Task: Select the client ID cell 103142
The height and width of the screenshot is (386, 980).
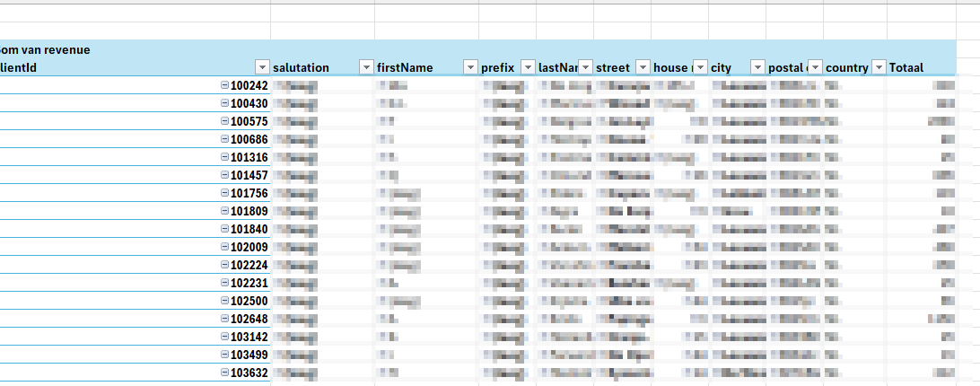Action: click(249, 337)
